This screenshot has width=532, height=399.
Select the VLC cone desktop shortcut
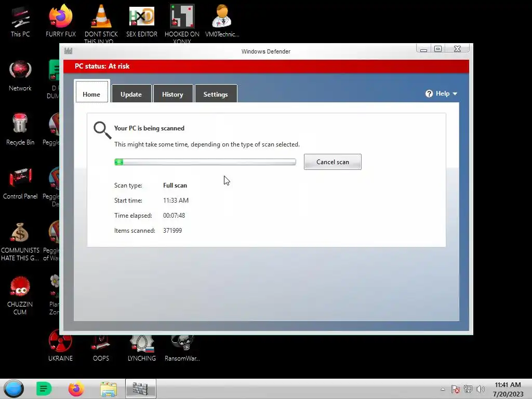pos(101,23)
